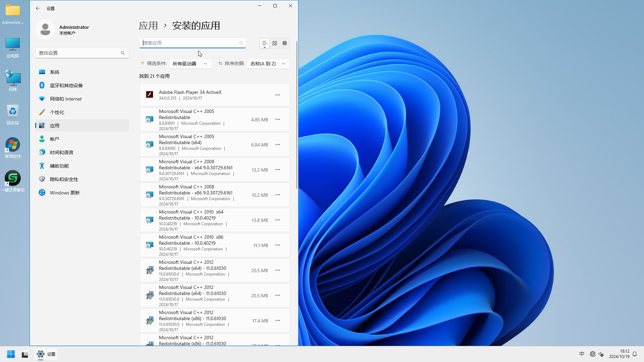Open 回收站 desktop icon
This screenshot has width=644, height=362.
point(13,114)
